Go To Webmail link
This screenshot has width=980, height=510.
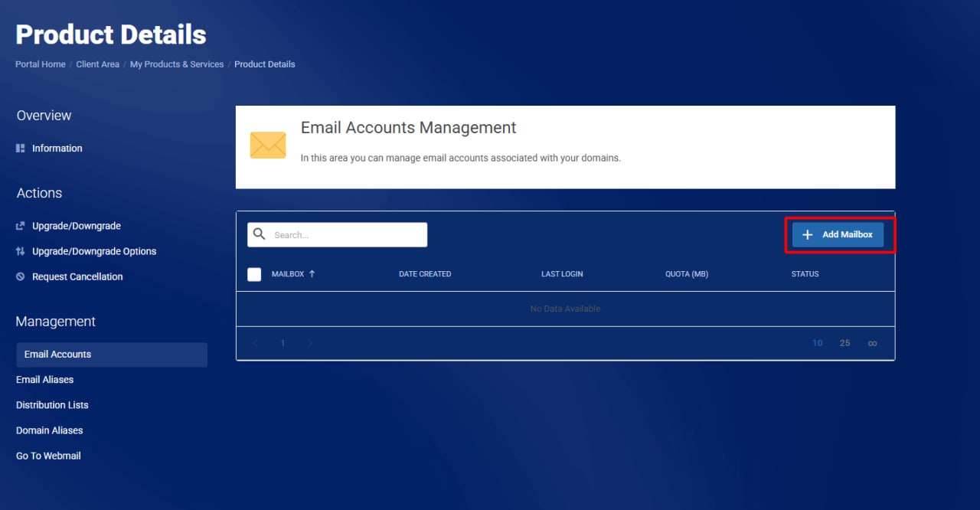click(x=48, y=456)
